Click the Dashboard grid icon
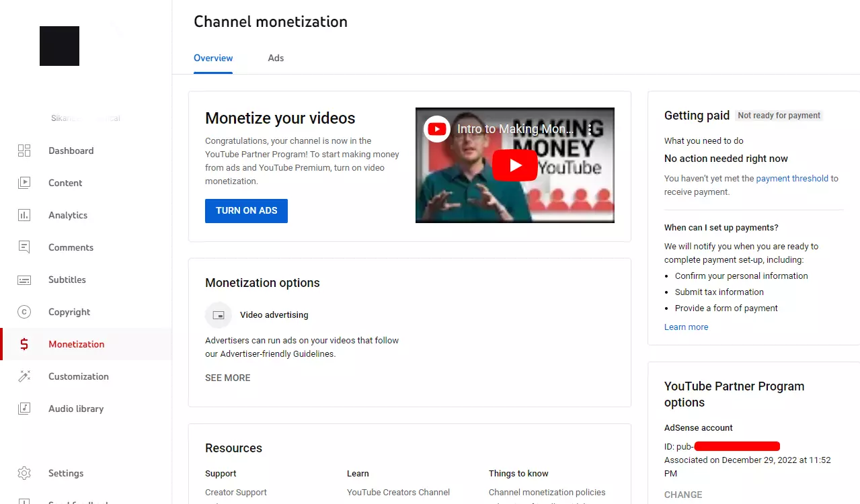Viewport: 860px width, 504px height. [24, 151]
